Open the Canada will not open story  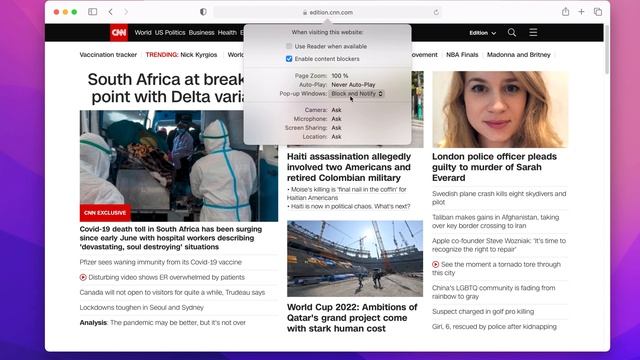point(172,292)
